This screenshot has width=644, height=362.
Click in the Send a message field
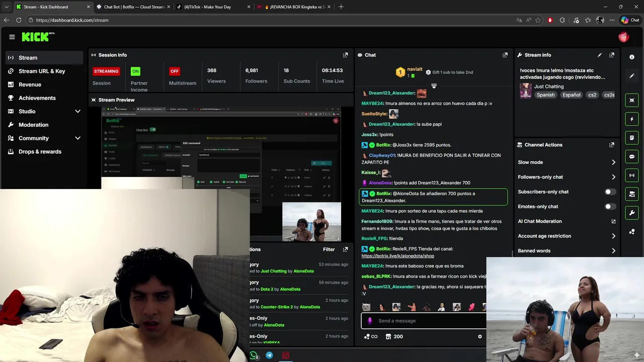point(424,321)
